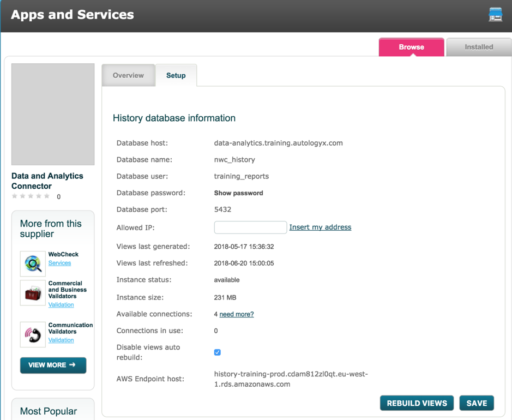Open the Services link under WebCheck

59,263
